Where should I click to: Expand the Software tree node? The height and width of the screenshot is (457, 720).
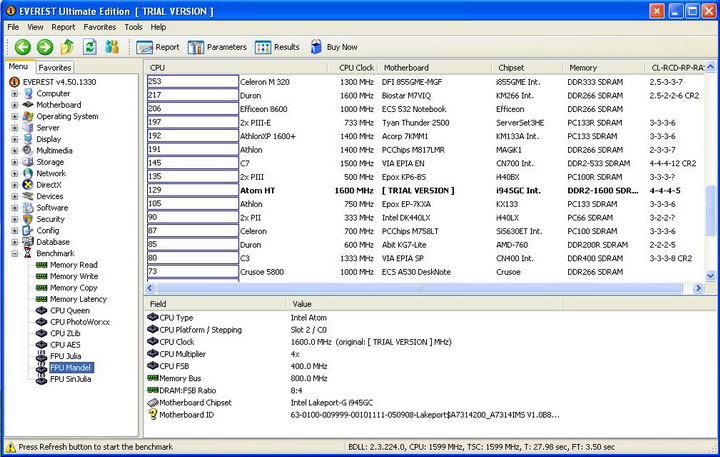pos(15,208)
